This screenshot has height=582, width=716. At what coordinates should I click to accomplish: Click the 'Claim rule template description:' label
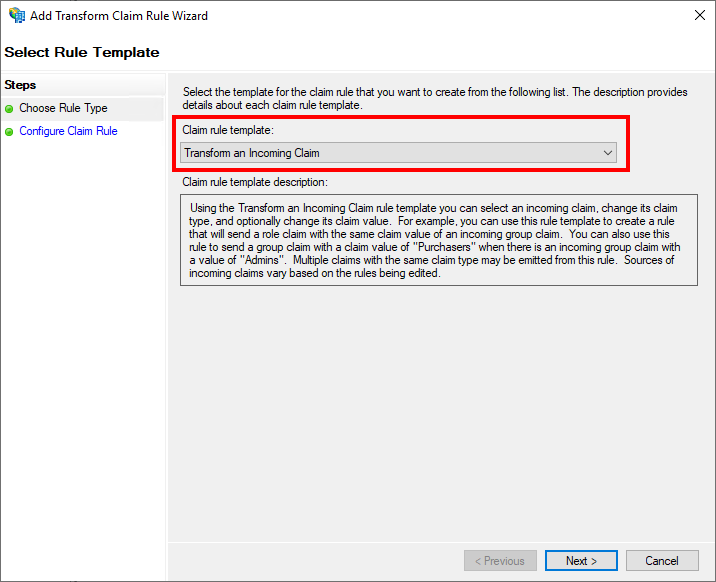tap(255, 182)
